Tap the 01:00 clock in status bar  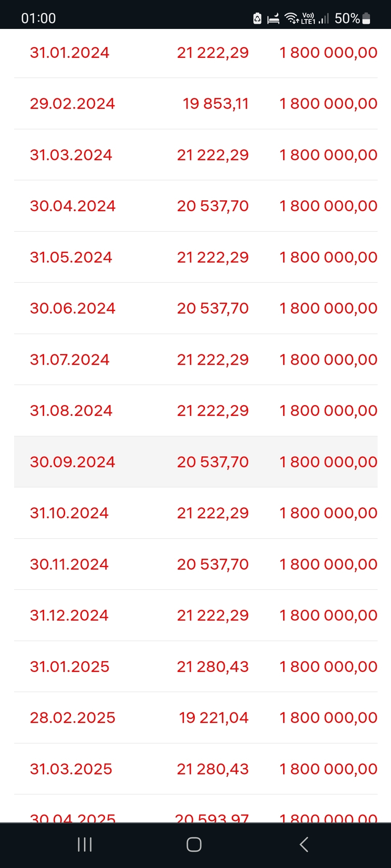pyautogui.click(x=38, y=18)
